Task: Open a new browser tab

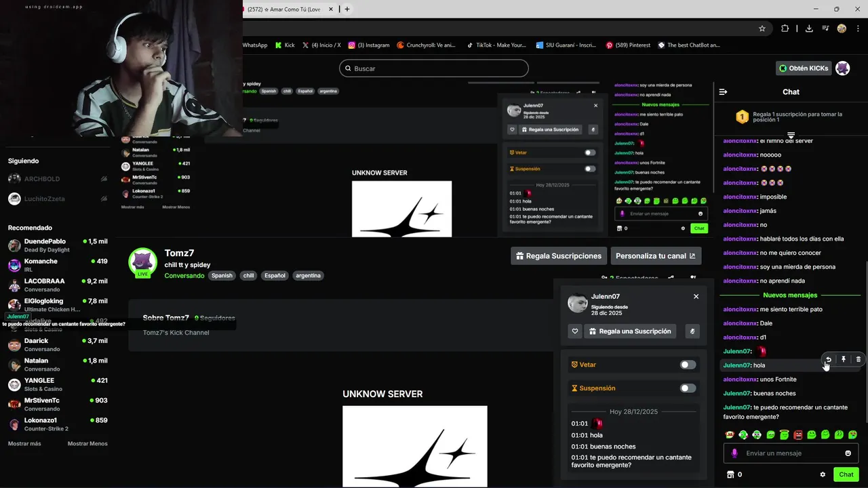Action: 347,9
